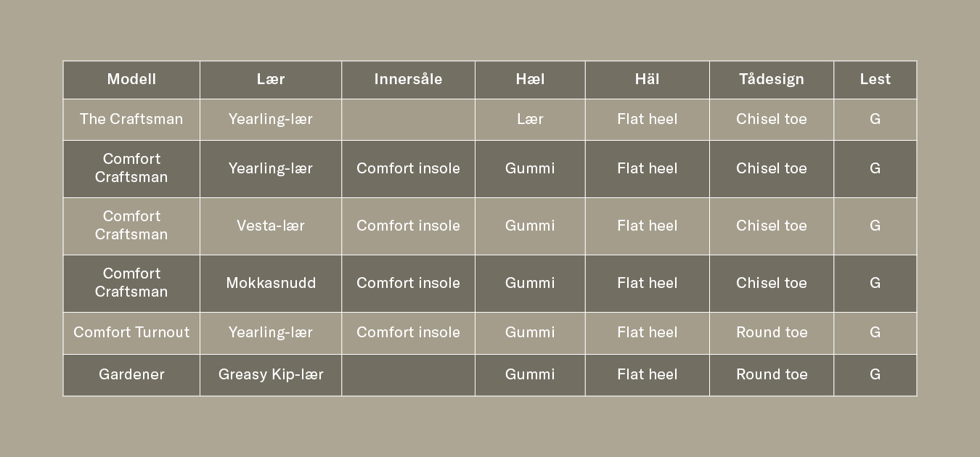The width and height of the screenshot is (980, 457).
Task: Click the Innersåle header cell
Action: tap(408, 80)
